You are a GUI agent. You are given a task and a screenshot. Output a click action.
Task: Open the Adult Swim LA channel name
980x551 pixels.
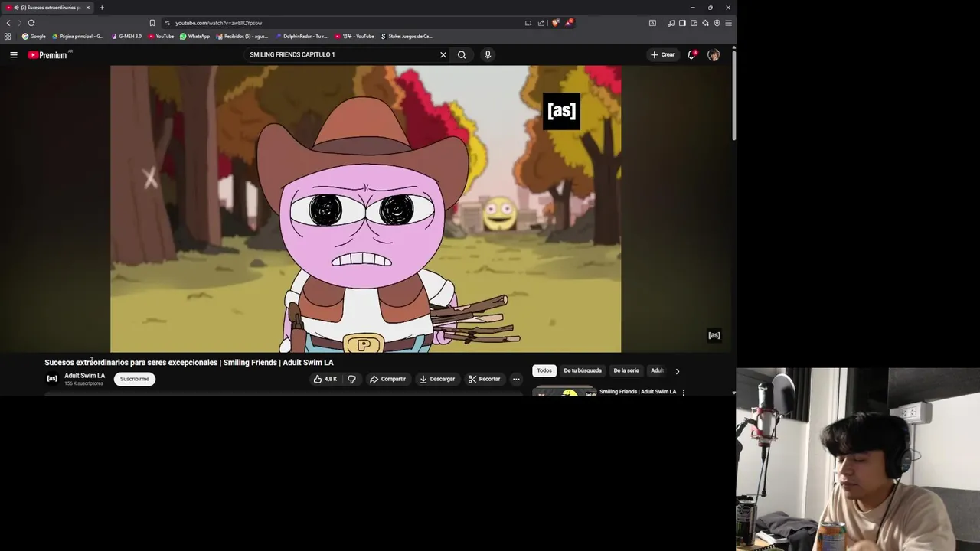84,376
